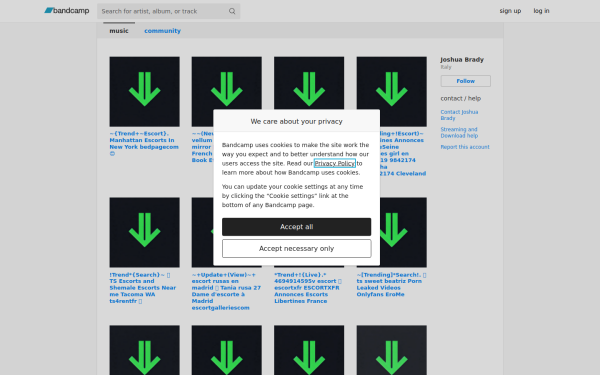Open the escortxfr ESCORTXFR Annonces title link

[x=308, y=288]
